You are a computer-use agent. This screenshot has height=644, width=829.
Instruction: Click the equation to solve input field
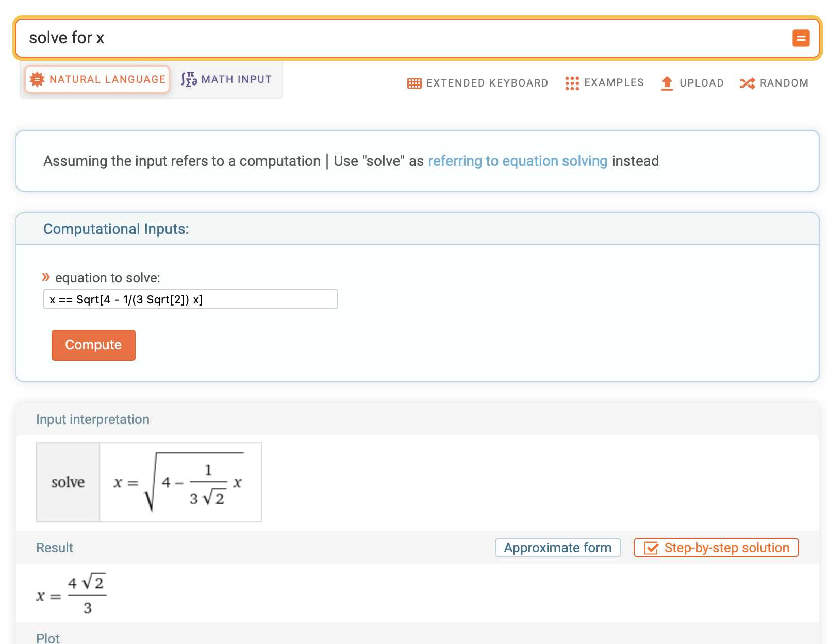pyautogui.click(x=190, y=299)
